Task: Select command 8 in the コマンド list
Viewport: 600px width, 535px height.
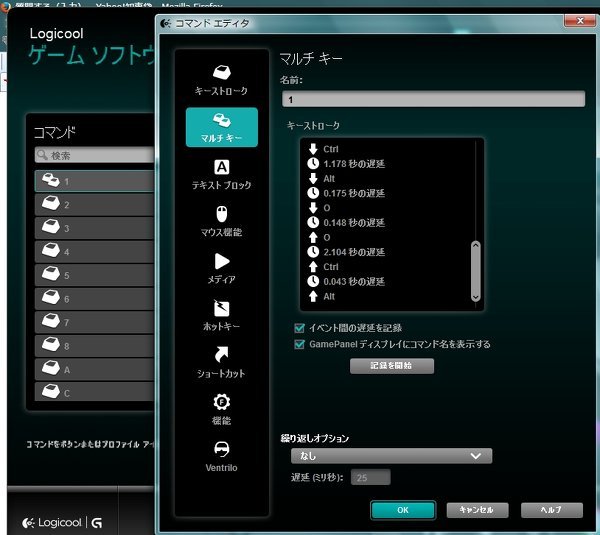Action: click(x=95, y=346)
